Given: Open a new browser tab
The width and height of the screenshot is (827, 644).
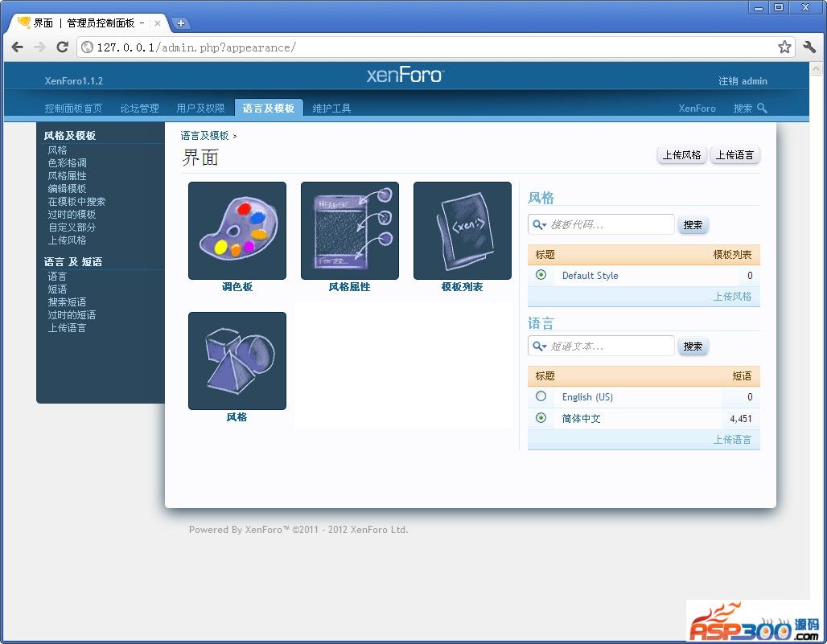Looking at the screenshot, I should point(181,23).
